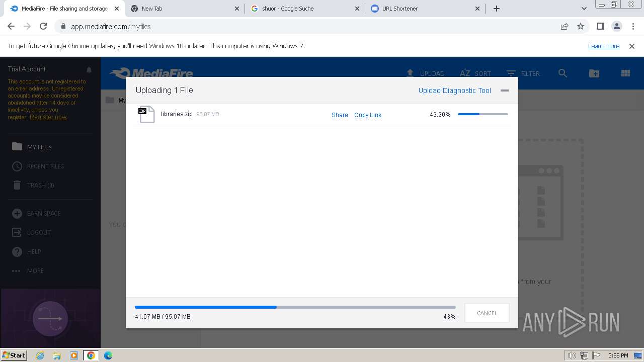
Task: Close the URL Shortener tab
Action: coord(478,9)
